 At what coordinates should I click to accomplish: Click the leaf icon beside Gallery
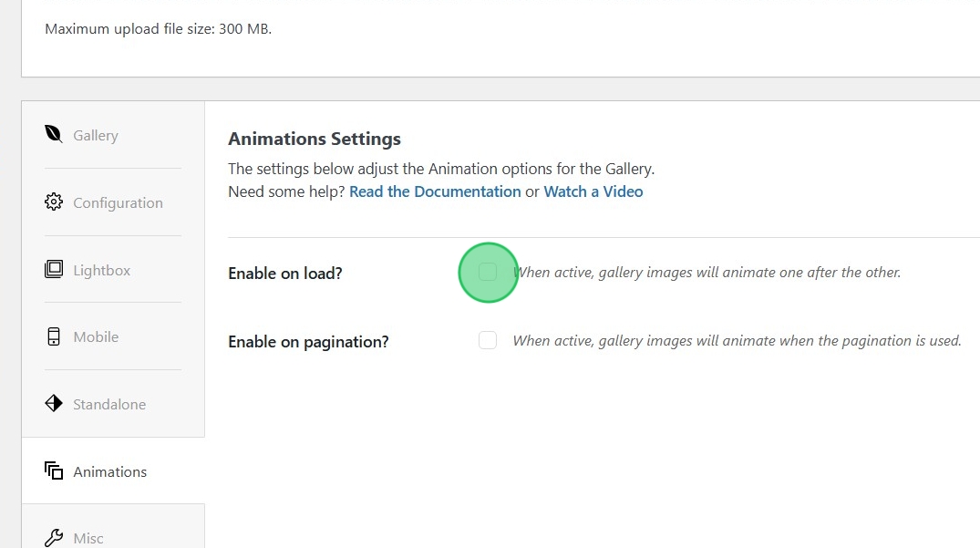point(53,133)
